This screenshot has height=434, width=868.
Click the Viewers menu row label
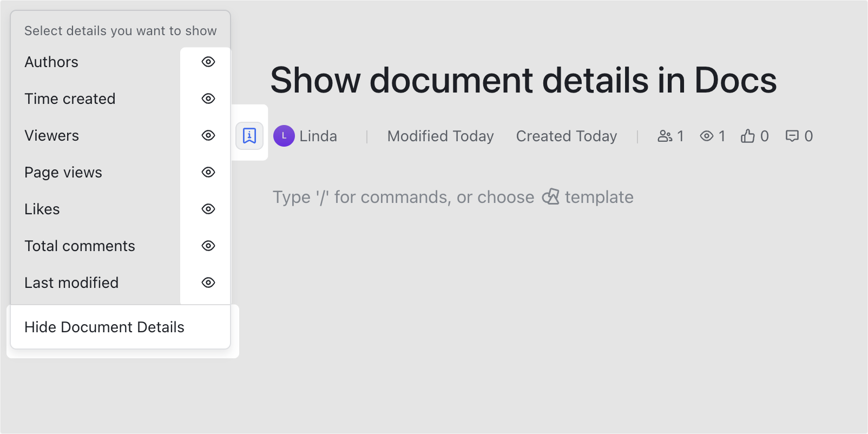pyautogui.click(x=52, y=136)
